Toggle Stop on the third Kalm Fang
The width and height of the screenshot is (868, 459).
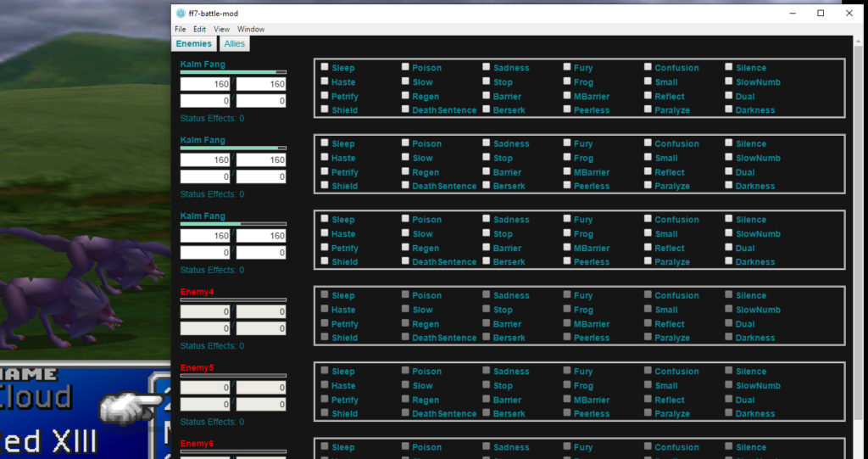486,233
